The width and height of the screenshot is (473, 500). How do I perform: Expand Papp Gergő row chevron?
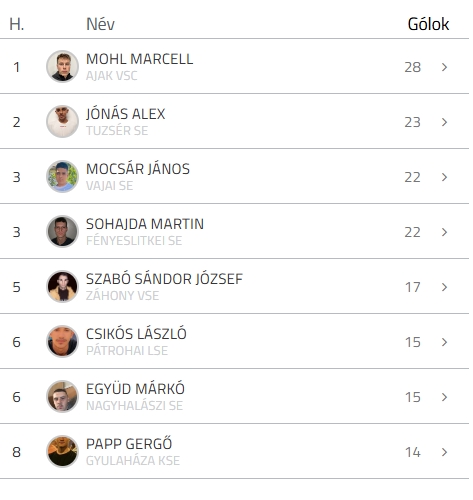click(444, 452)
